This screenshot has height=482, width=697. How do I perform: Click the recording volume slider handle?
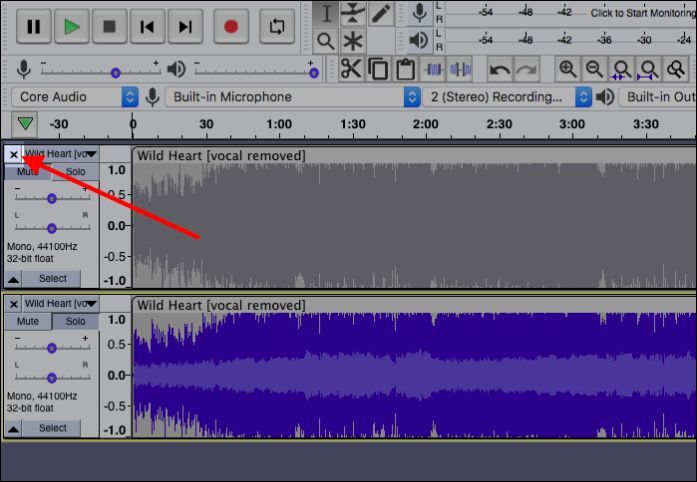click(116, 73)
